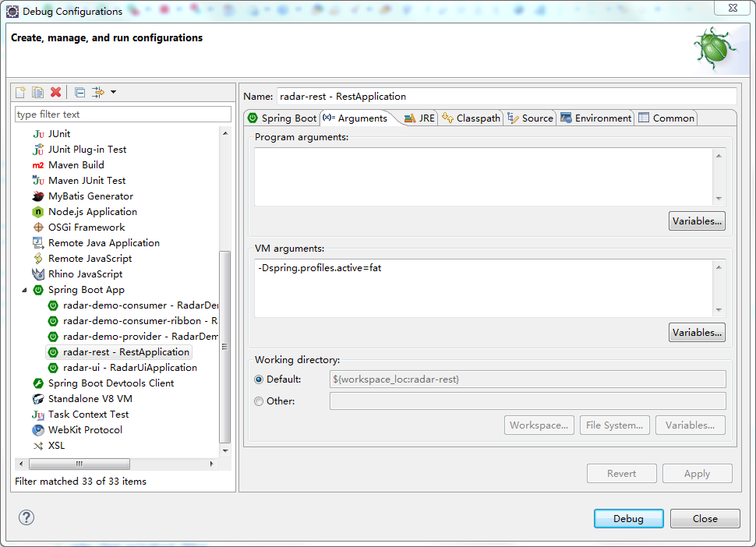
Task: Click the Standalone V8 VM icon
Action: pos(38,399)
